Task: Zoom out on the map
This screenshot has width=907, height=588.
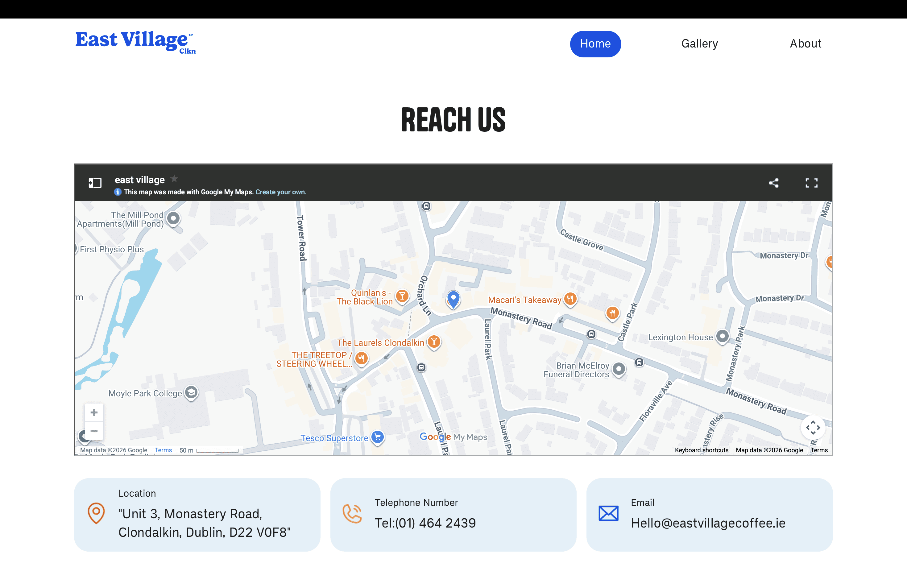Action: (x=94, y=431)
